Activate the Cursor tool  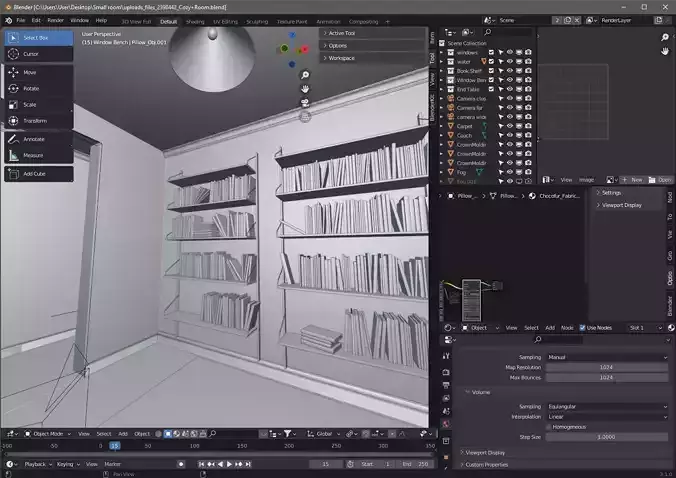pyautogui.click(x=39, y=54)
